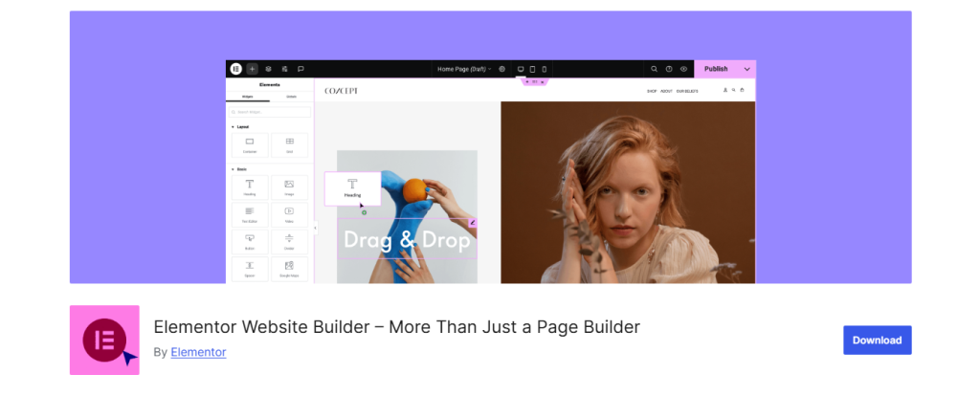Click the finder search icon in the top bar
The height and width of the screenshot is (396, 980).
pyautogui.click(x=655, y=69)
